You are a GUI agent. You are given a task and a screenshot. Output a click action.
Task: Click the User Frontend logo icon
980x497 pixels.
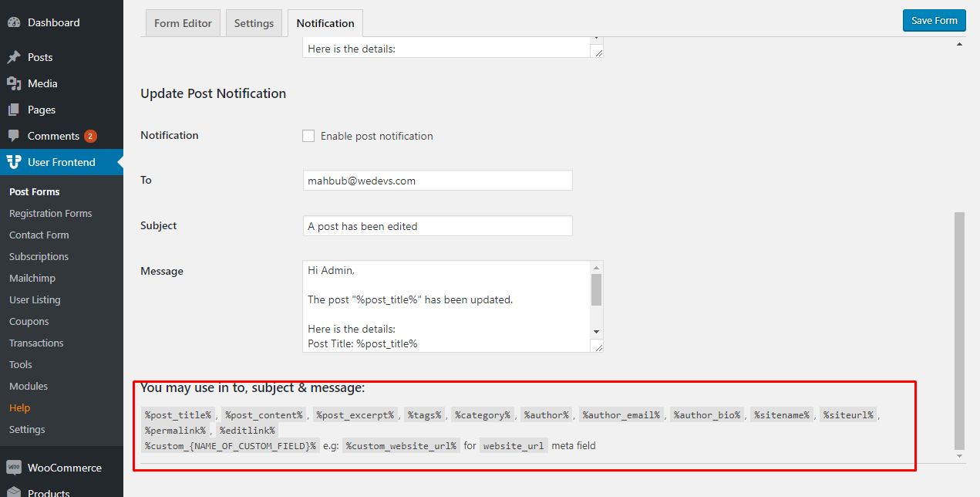(x=14, y=162)
